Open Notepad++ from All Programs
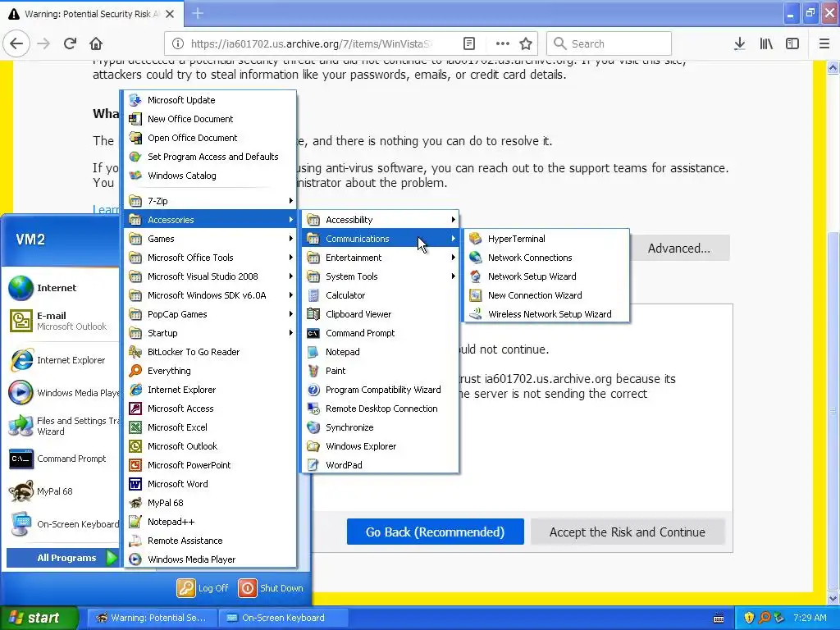840x630 pixels. (x=210, y=522)
